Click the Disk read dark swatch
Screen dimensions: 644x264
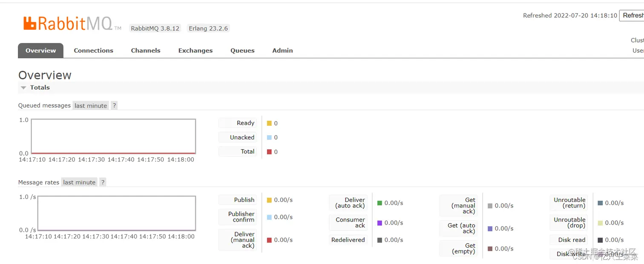coord(600,240)
